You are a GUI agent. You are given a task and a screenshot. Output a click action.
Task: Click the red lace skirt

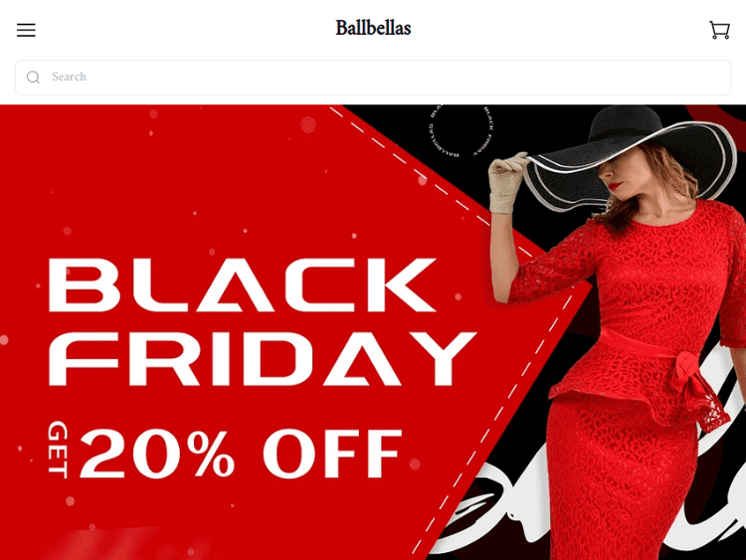tap(619, 480)
